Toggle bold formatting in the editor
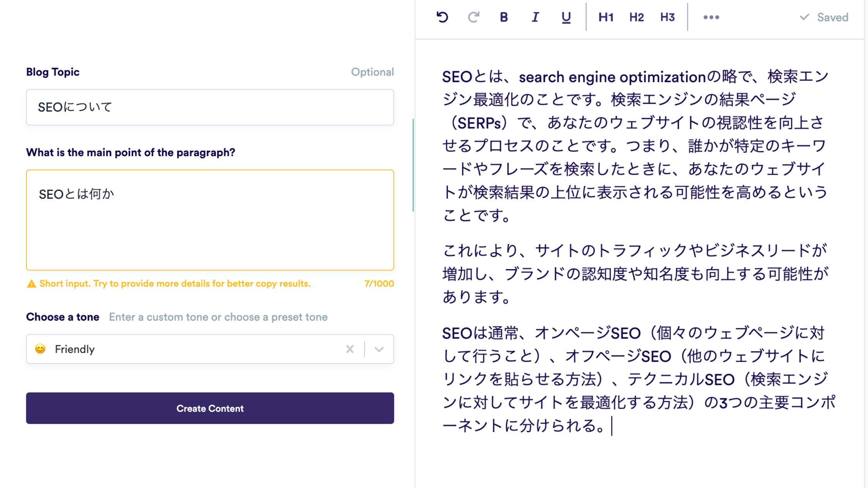868x488 pixels. click(x=504, y=17)
